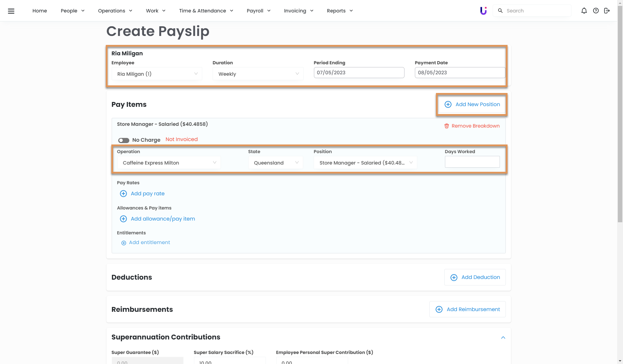The width and height of the screenshot is (623, 364).
Task: Click the plus icon beside Add entitlement
Action: (x=123, y=243)
